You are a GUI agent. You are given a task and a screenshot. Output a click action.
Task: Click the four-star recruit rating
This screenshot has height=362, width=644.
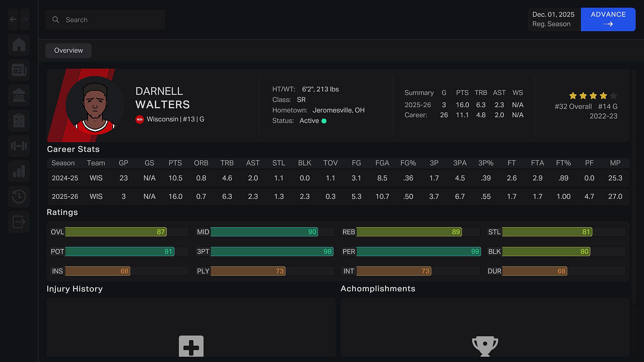point(593,96)
